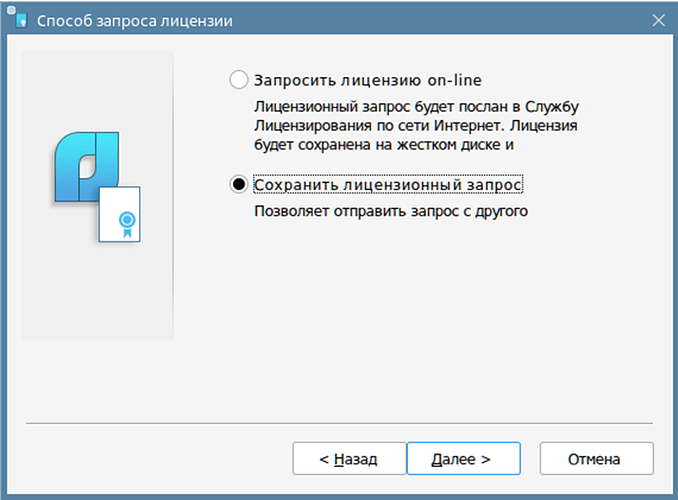Screen dimensions: 678x500
Task: Click the blue ribbon seal on certificate
Action: pos(127,224)
